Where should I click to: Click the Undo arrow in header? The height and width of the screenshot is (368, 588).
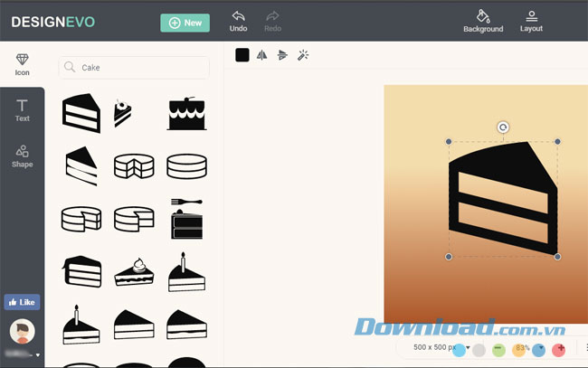tap(238, 16)
